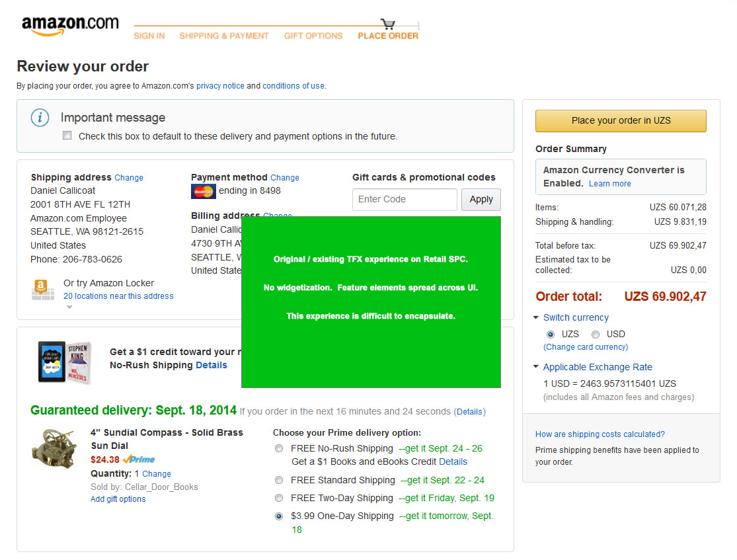737x560 pixels.
Task: Click the Enter Code input field
Action: click(405, 200)
